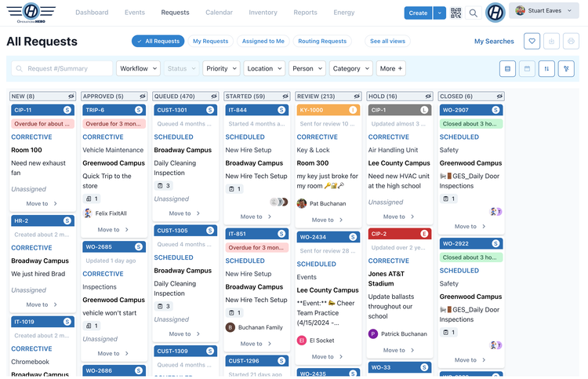
Task: Click the Request #/Summary search field
Action: click(x=62, y=68)
